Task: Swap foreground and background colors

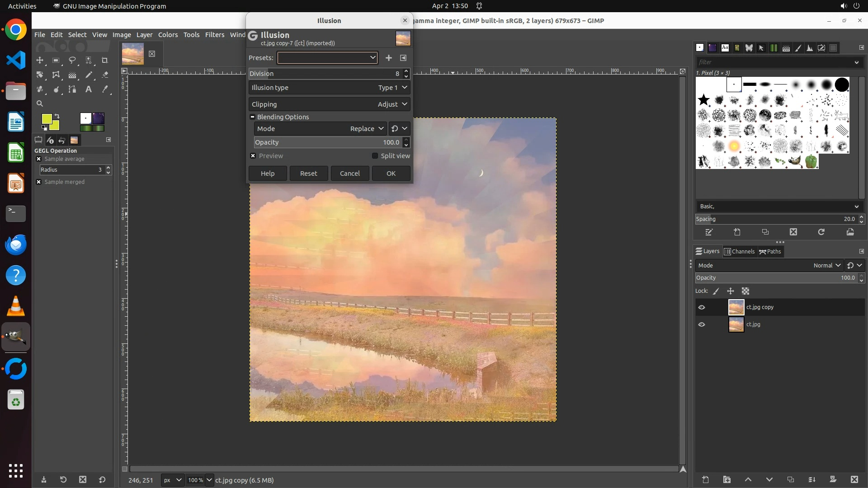Action: (57, 116)
